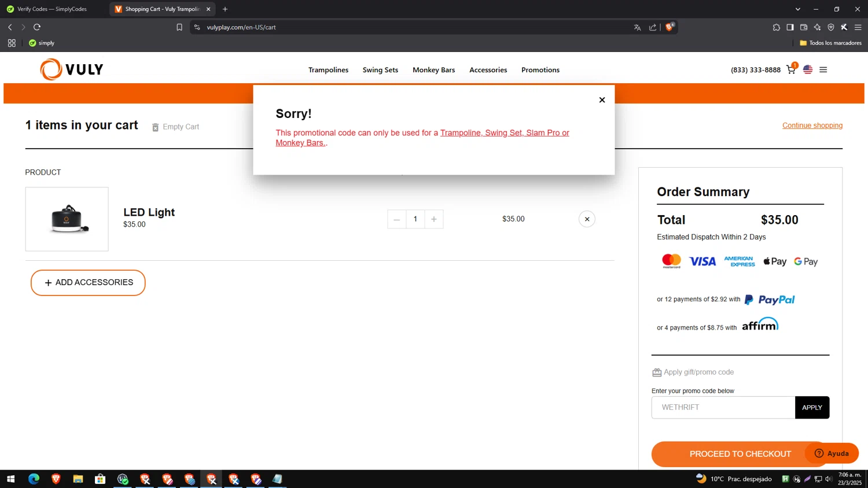868x488 pixels.
Task: Go back in browser
Action: 10,27
